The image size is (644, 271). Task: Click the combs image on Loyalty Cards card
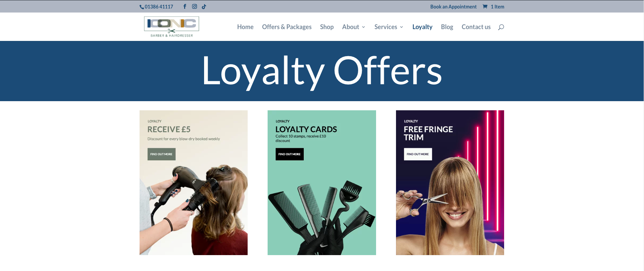[x=322, y=217]
